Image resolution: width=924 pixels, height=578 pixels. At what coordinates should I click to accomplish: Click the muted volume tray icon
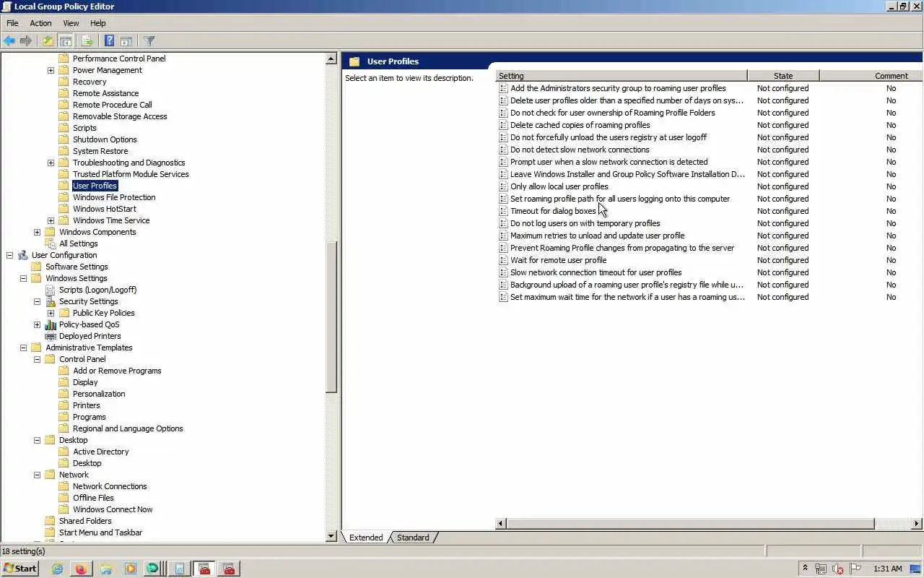(x=838, y=569)
